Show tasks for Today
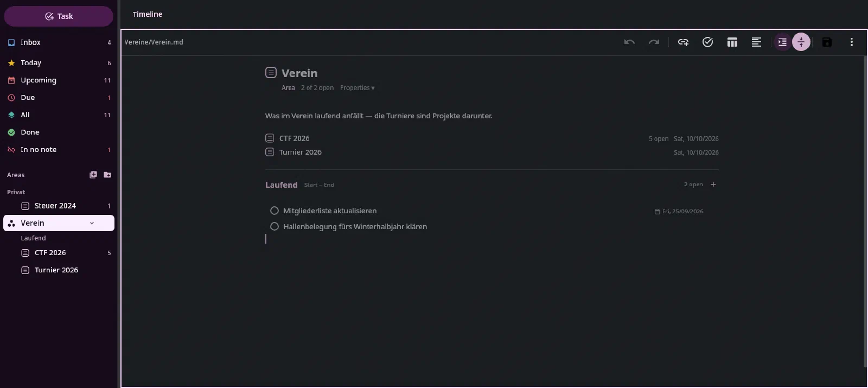 point(59,63)
